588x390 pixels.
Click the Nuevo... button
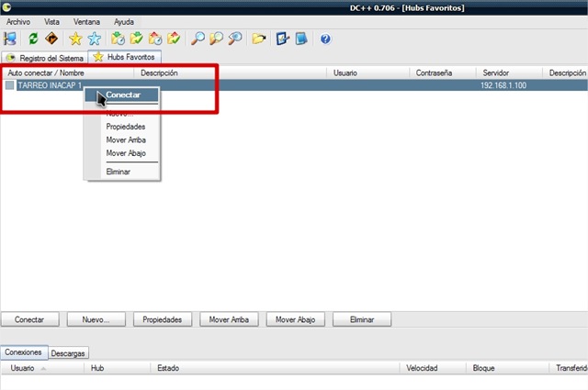[96, 319]
